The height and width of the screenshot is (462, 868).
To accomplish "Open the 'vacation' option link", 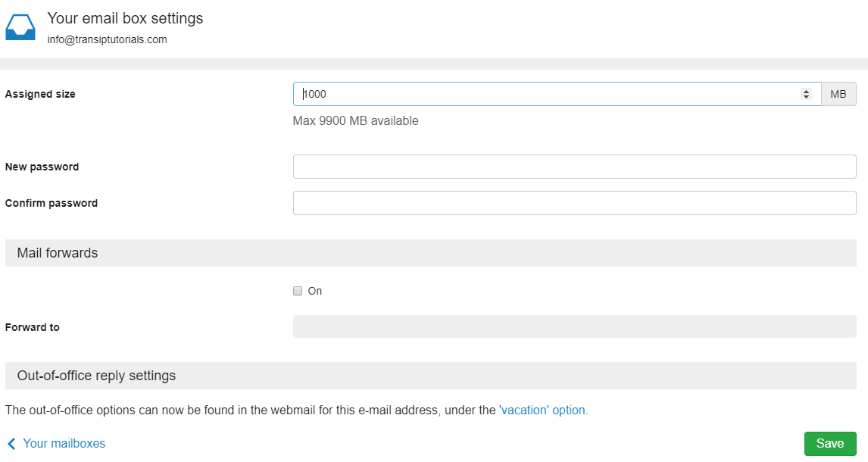I will [x=542, y=410].
